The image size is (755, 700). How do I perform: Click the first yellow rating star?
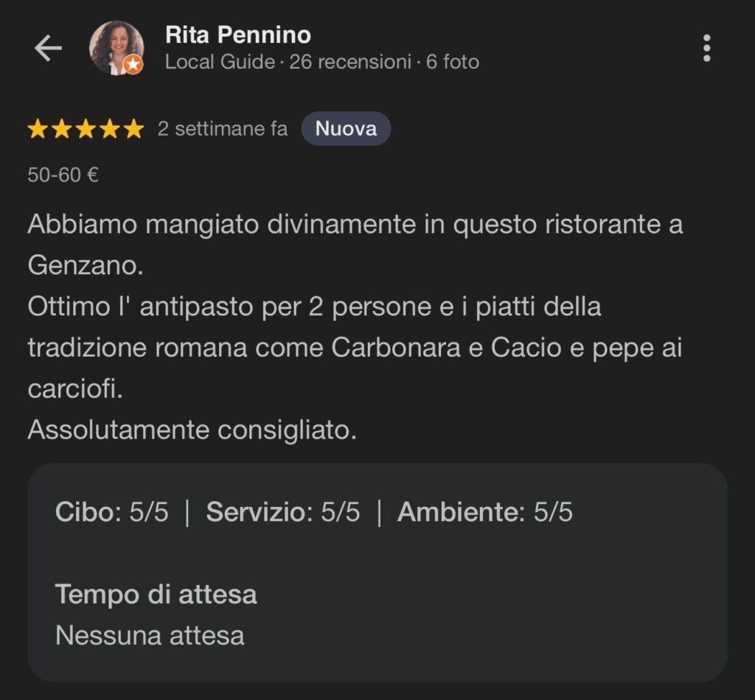click(38, 130)
